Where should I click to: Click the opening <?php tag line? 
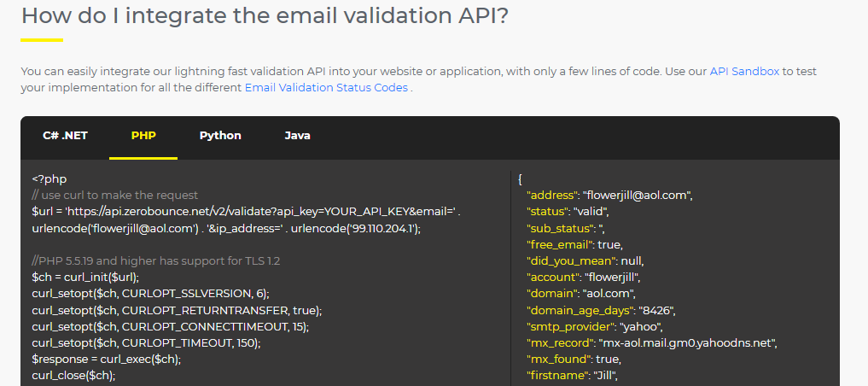click(50, 179)
